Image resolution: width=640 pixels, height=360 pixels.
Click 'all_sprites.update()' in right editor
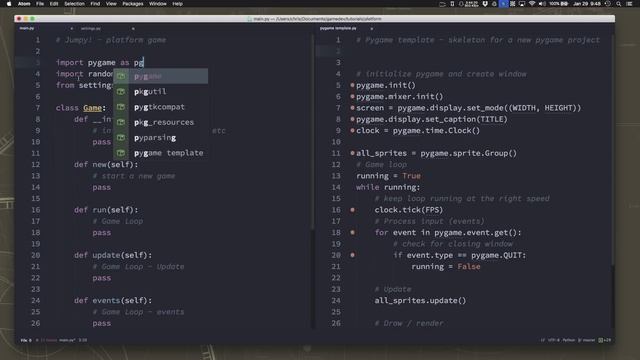coord(420,300)
